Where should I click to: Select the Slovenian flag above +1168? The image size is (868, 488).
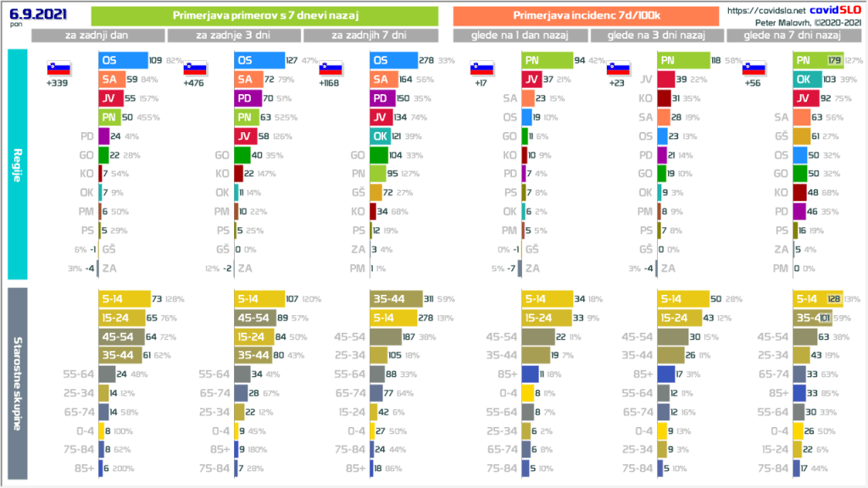[331, 69]
